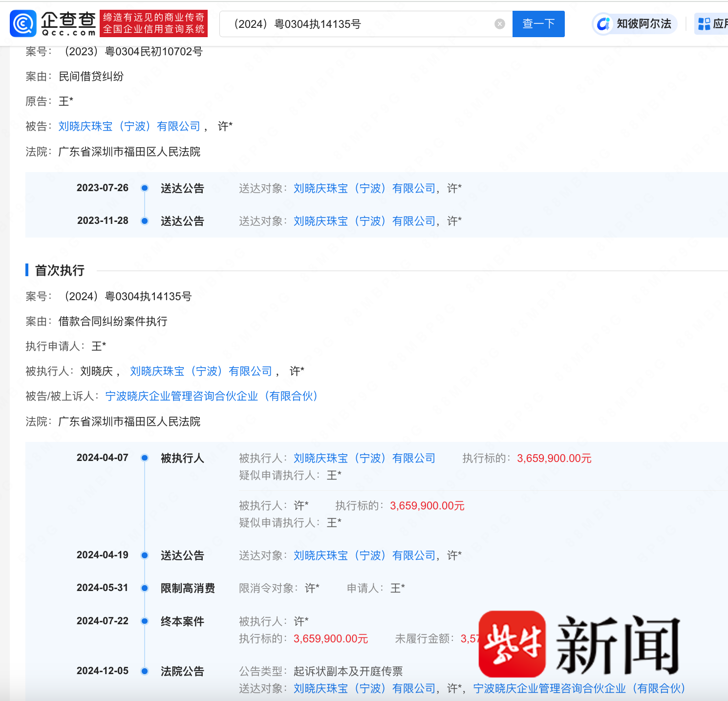The width and height of the screenshot is (728, 701).
Task: Click the 2024-04-07 timeline dot
Action: coord(145,458)
